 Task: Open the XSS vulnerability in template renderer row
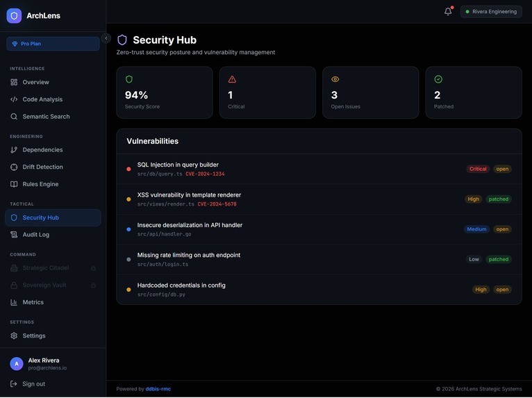(319, 199)
